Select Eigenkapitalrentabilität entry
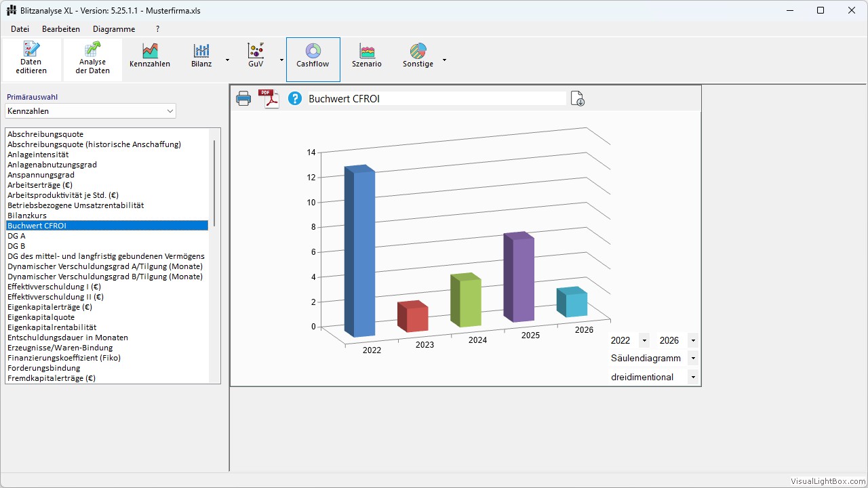Viewport: 868px width, 488px height. [107, 327]
